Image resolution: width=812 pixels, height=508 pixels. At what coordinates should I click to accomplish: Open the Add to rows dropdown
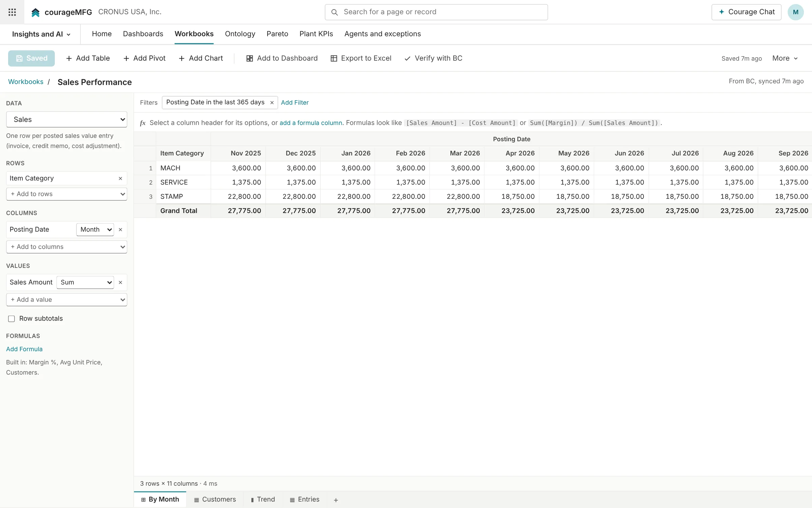[67, 194]
